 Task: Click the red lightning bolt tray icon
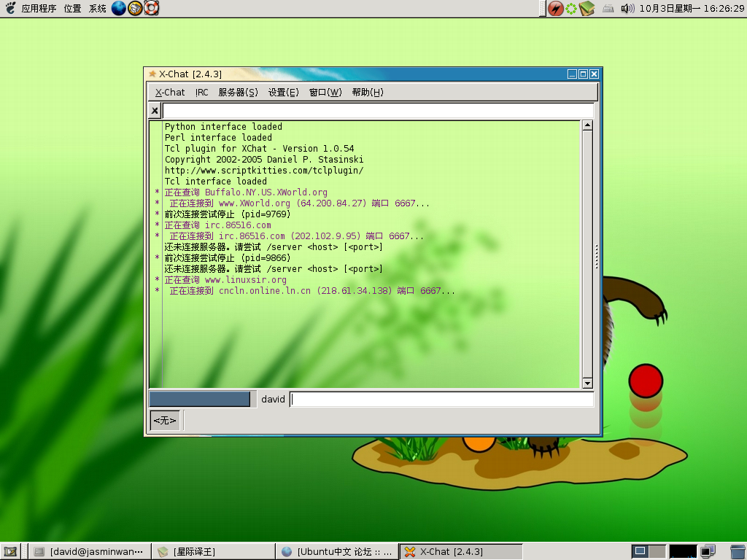pyautogui.click(x=555, y=9)
